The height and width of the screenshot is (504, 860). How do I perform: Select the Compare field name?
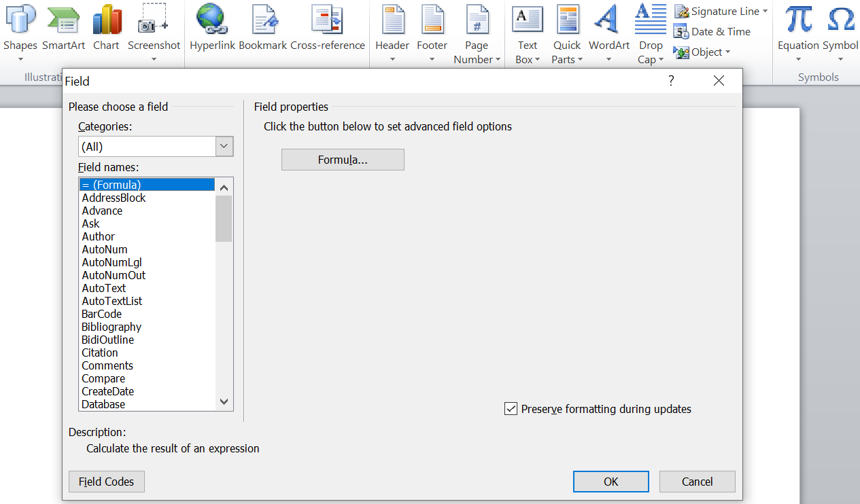tap(147, 378)
